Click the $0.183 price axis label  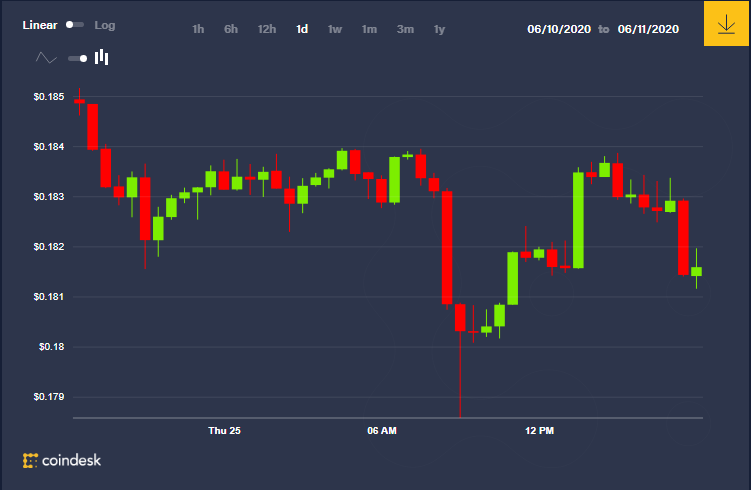49,197
